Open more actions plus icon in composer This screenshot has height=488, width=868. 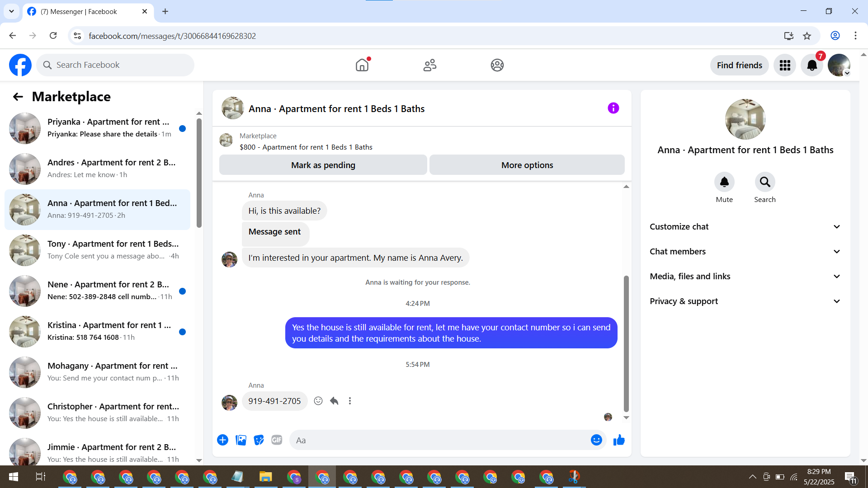click(222, 440)
